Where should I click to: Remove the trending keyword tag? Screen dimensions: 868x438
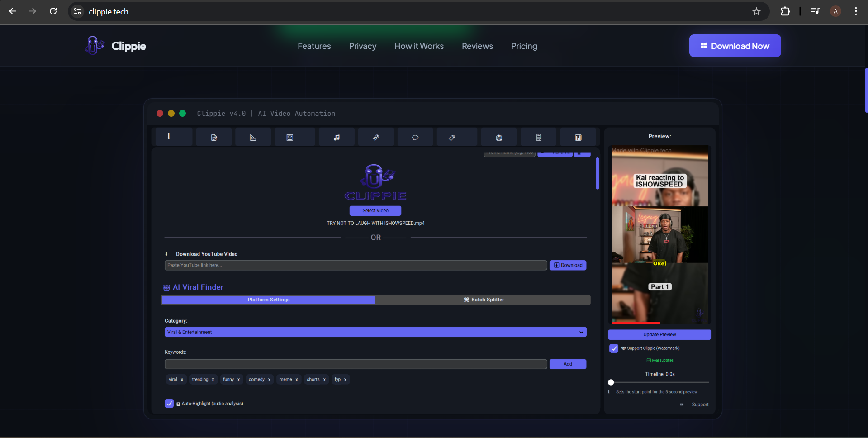(213, 380)
